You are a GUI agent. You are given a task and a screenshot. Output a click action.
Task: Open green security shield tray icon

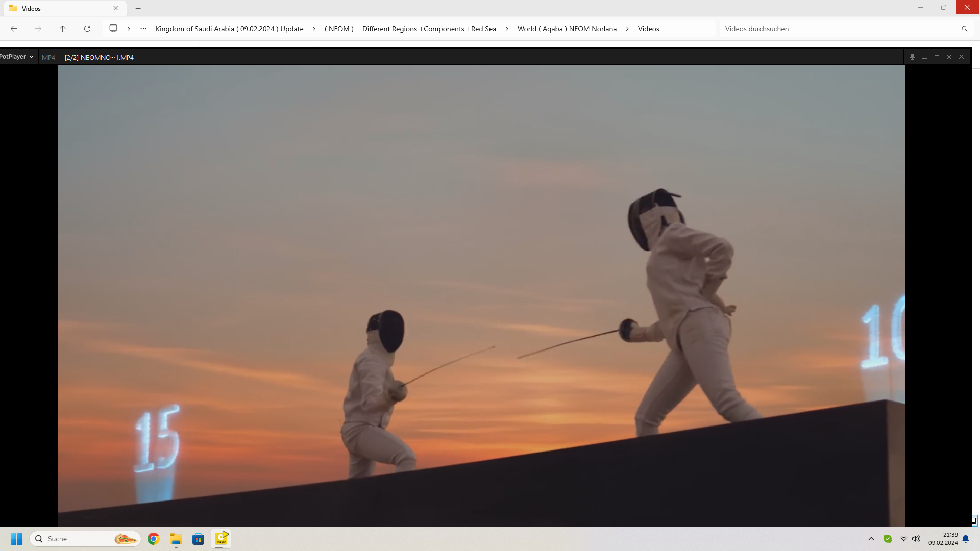coord(888,539)
